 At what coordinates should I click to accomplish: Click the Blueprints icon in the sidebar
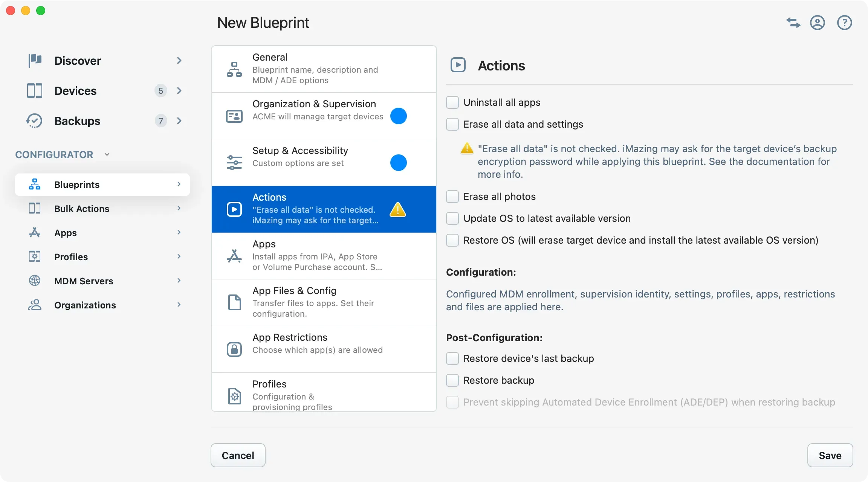34,184
